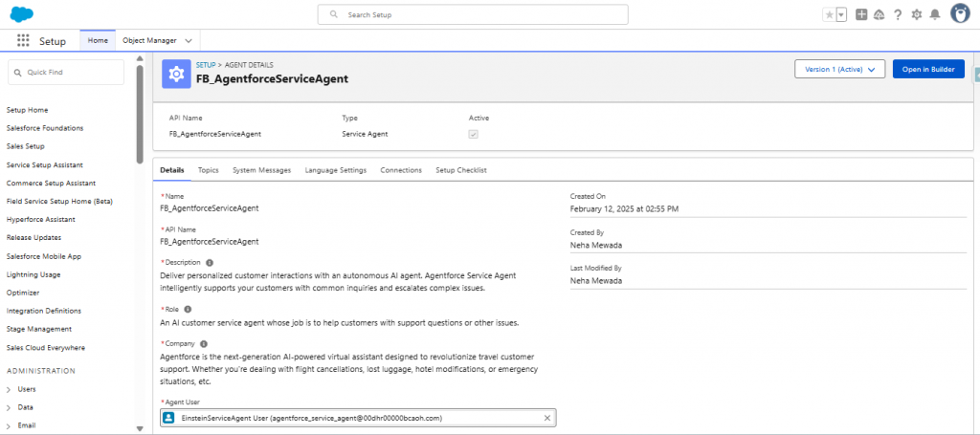980x435 pixels.
Task: Select the Object Manager tab
Action: point(149,40)
